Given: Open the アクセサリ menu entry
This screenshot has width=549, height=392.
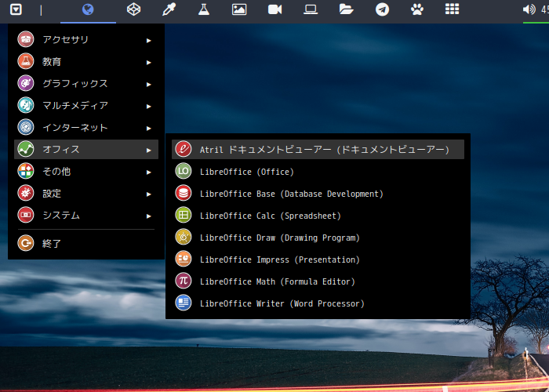Looking at the screenshot, I should 86,39.
